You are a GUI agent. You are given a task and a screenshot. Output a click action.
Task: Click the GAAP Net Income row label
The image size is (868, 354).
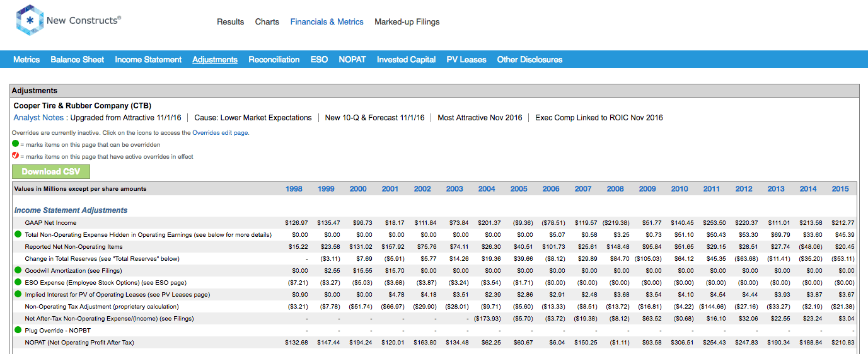(50, 223)
